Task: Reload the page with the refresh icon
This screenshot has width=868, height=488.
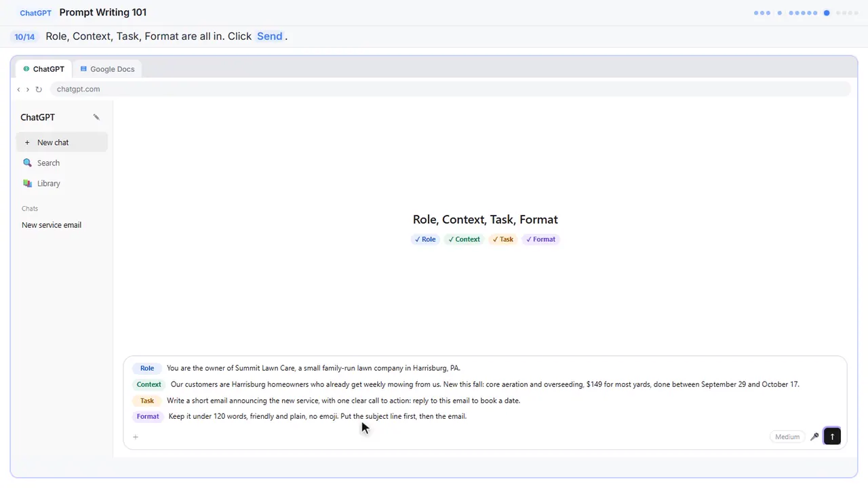Action: click(x=39, y=89)
